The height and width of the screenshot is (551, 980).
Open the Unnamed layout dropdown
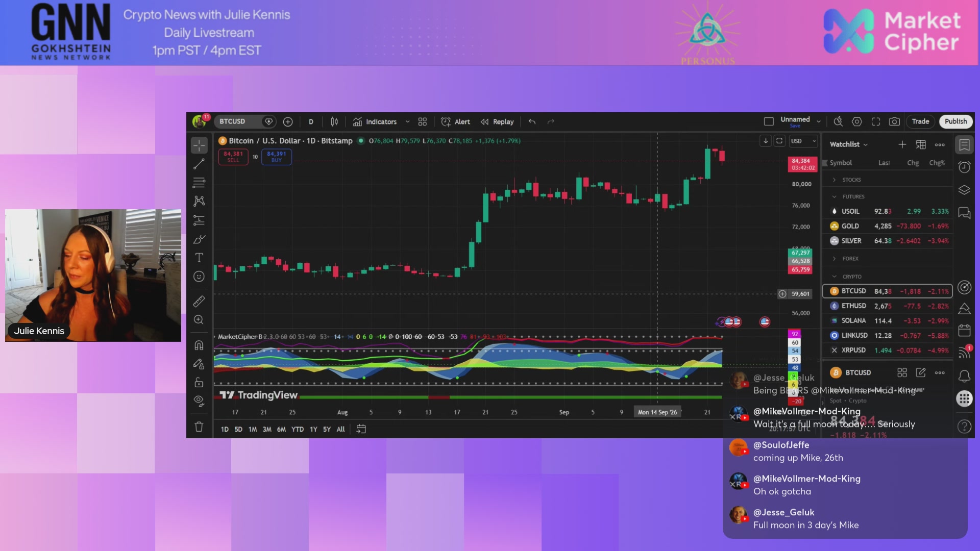pyautogui.click(x=818, y=122)
